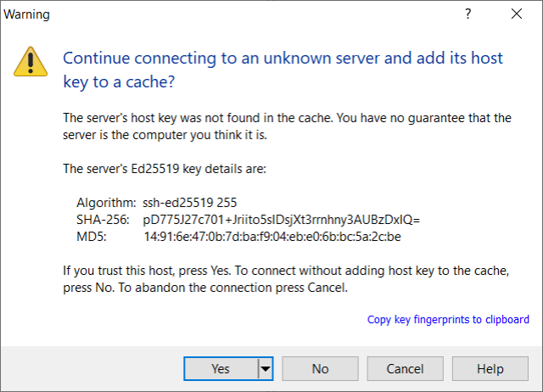Click the "Warning" title bar text
Image resolution: width=543 pixels, height=392 pixels.
tap(27, 14)
